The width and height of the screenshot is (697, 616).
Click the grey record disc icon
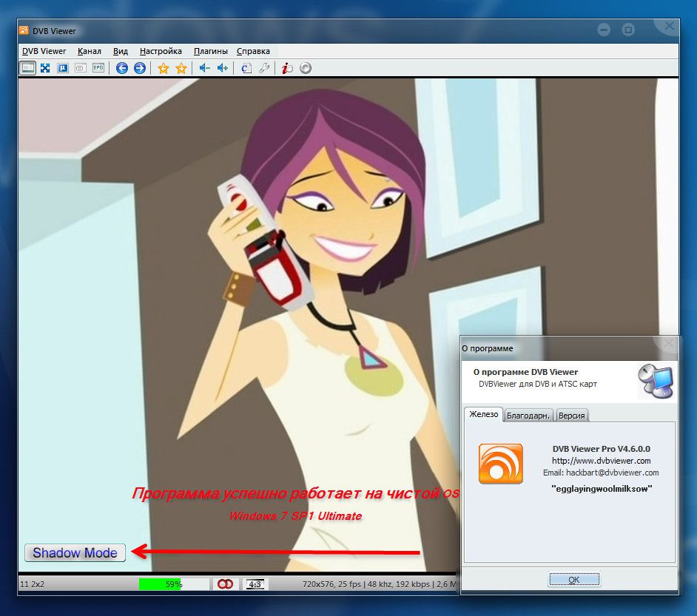click(306, 68)
